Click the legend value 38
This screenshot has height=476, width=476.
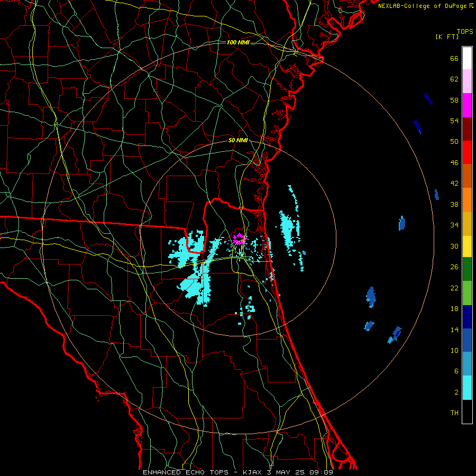(454, 204)
